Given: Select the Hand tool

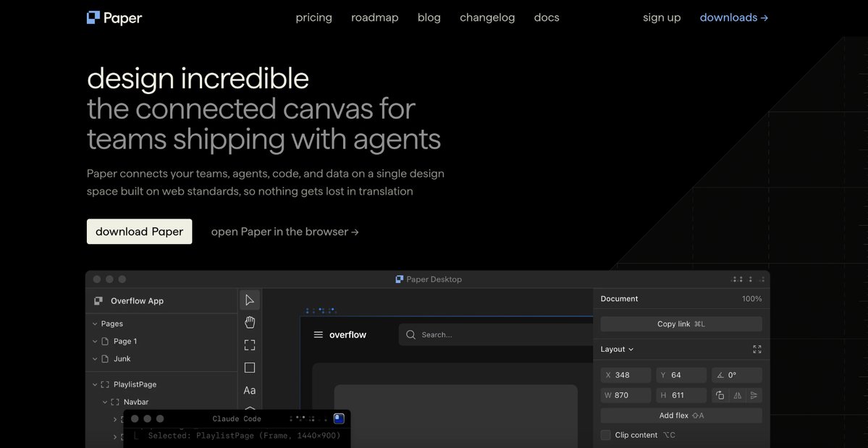Looking at the screenshot, I should pyautogui.click(x=249, y=321).
